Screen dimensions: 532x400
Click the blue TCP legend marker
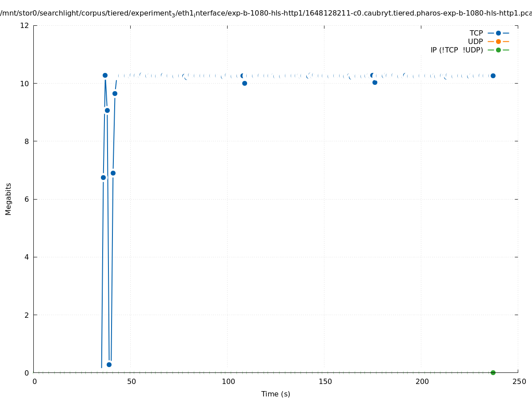coord(498,33)
